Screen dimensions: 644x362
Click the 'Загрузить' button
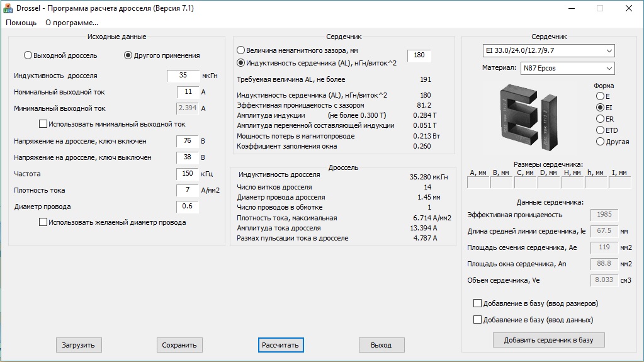click(78, 345)
